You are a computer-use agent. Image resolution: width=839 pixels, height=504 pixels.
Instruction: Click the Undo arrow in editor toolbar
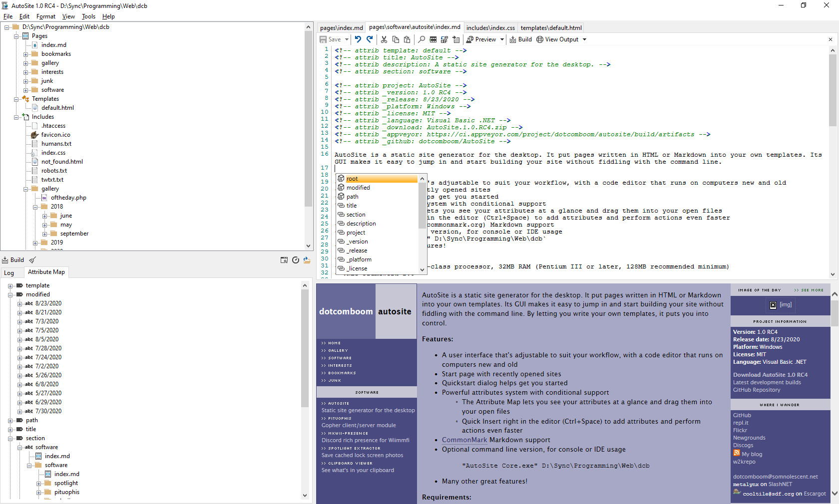[x=358, y=39]
